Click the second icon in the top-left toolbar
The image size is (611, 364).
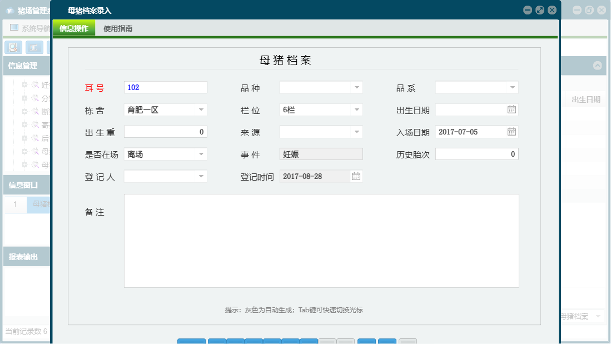pyautogui.click(x=34, y=47)
